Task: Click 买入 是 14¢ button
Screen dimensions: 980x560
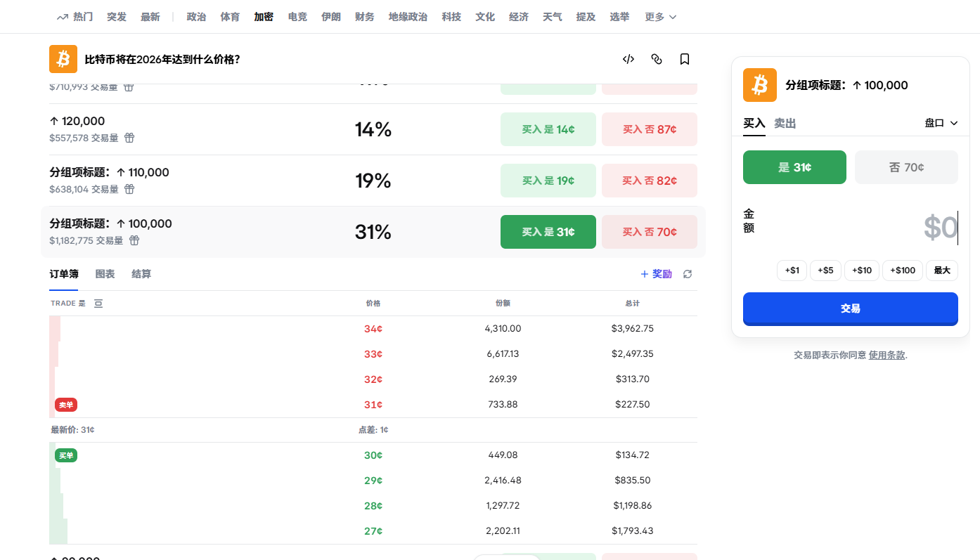Action: click(548, 129)
